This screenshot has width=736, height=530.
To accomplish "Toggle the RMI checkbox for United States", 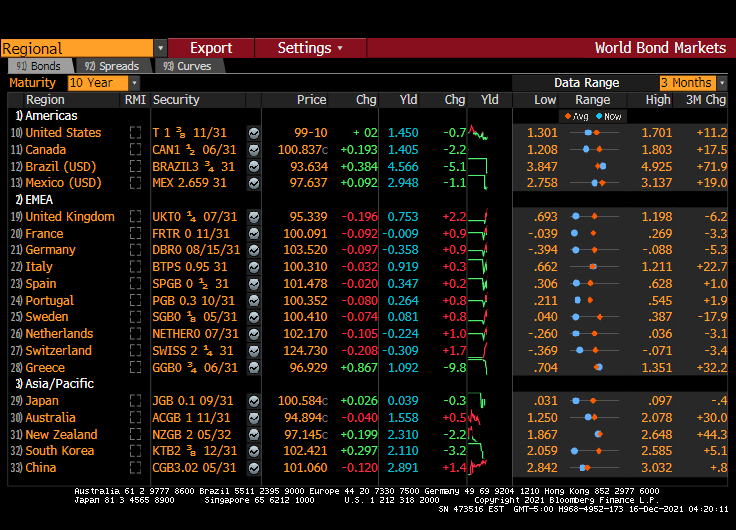I will point(135,133).
